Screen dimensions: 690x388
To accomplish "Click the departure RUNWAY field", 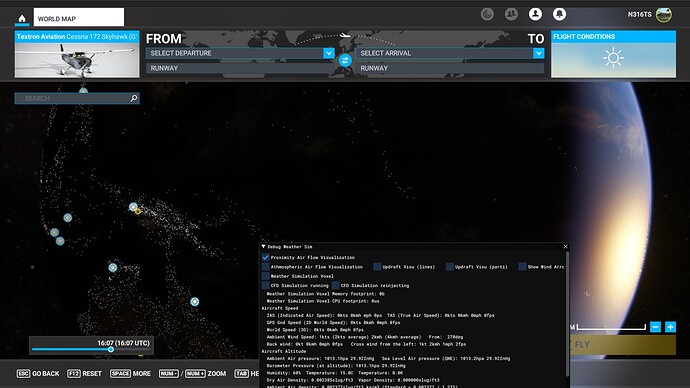I will [240, 68].
